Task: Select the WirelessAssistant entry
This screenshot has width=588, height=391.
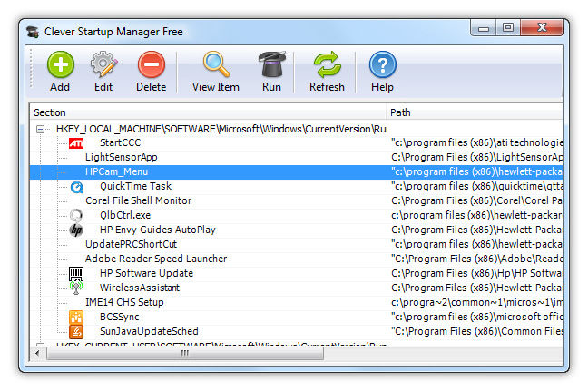Action: (x=140, y=288)
